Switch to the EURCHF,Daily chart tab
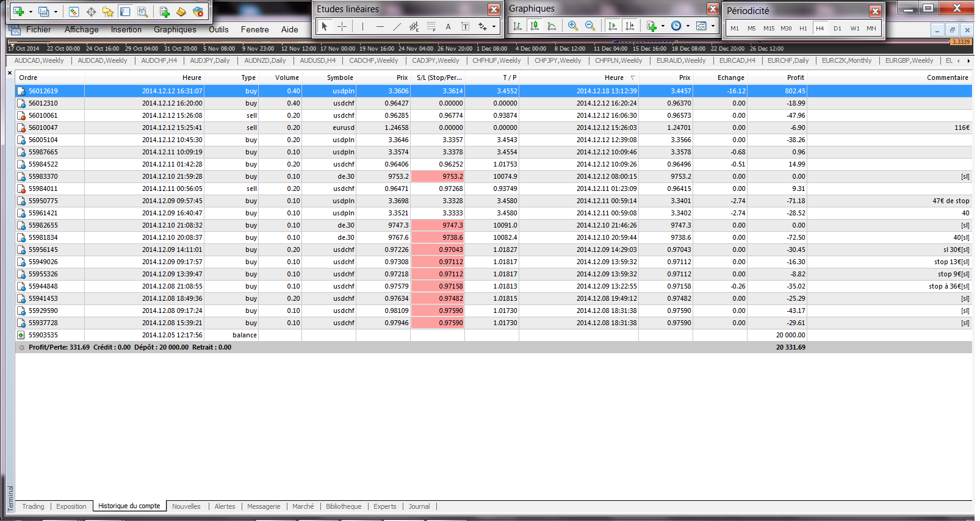 (788, 60)
